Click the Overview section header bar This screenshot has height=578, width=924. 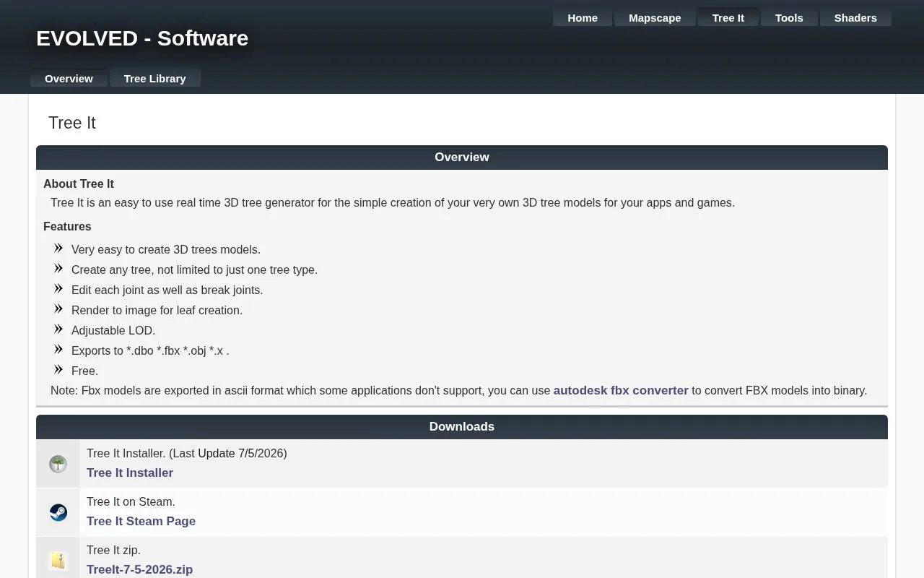point(462,157)
